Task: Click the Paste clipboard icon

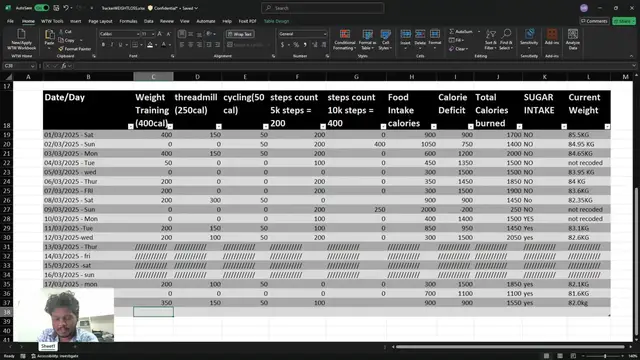Action: click(49, 35)
